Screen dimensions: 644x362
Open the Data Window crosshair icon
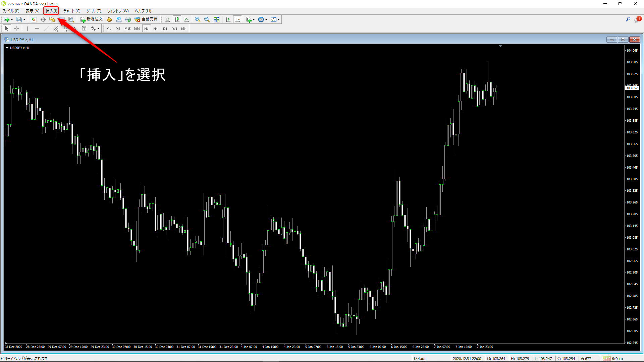click(43, 19)
